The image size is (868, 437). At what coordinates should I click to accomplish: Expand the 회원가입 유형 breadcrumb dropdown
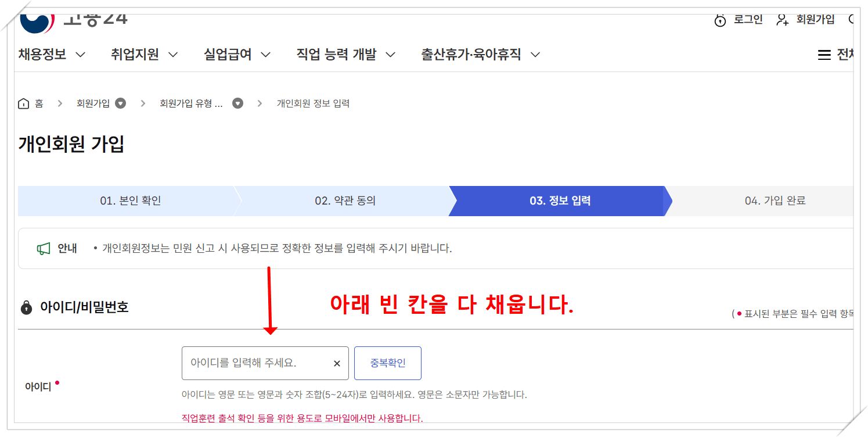[237, 103]
